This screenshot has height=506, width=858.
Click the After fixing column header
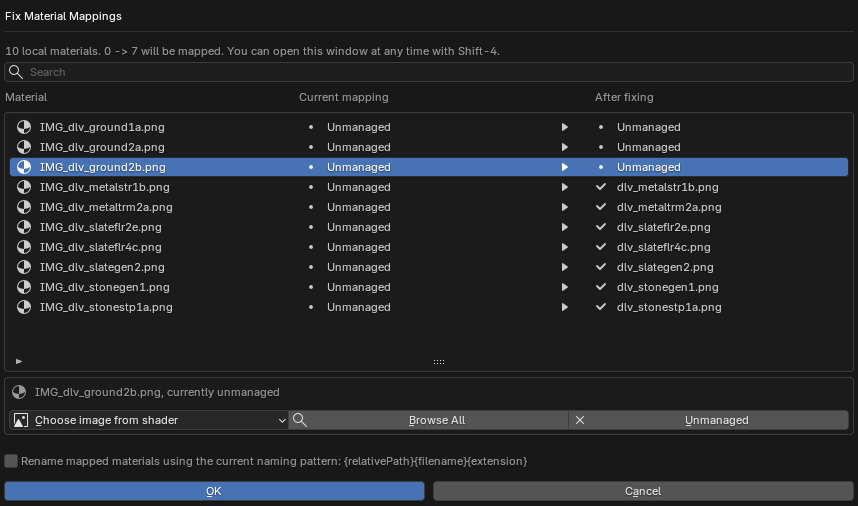pos(624,97)
